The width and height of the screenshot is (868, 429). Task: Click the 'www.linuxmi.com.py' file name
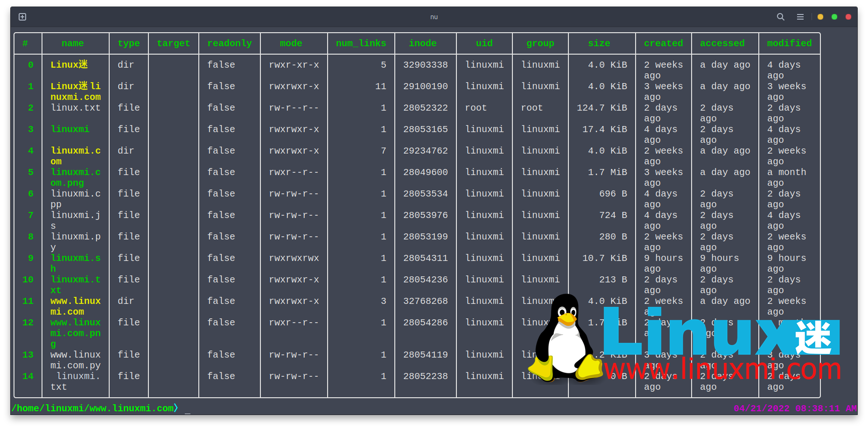76,360
